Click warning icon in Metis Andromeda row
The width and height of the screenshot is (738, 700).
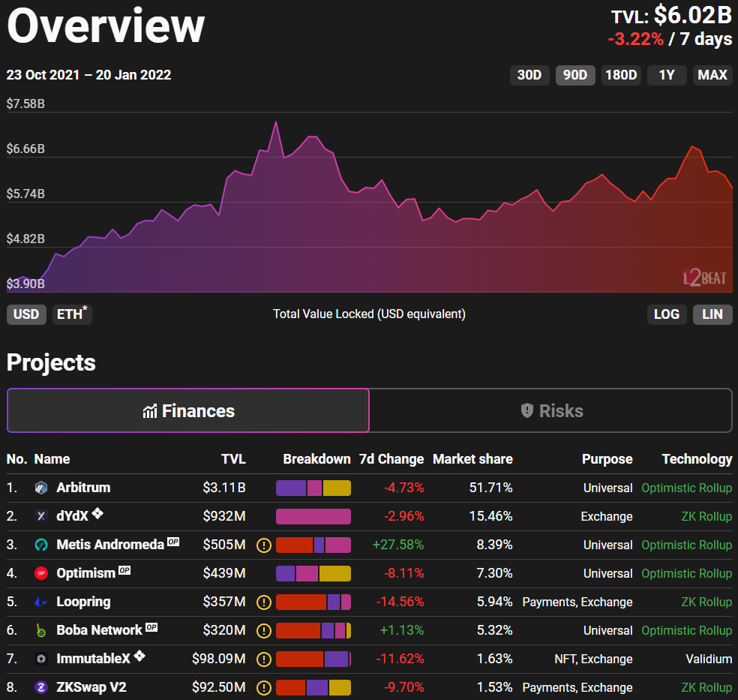263,545
